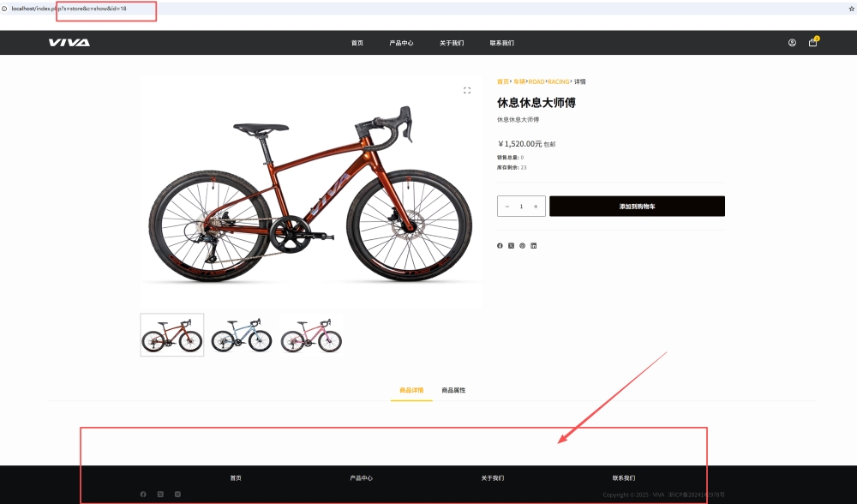Select the 商品详情 tab
The image size is (857, 504).
click(411, 390)
